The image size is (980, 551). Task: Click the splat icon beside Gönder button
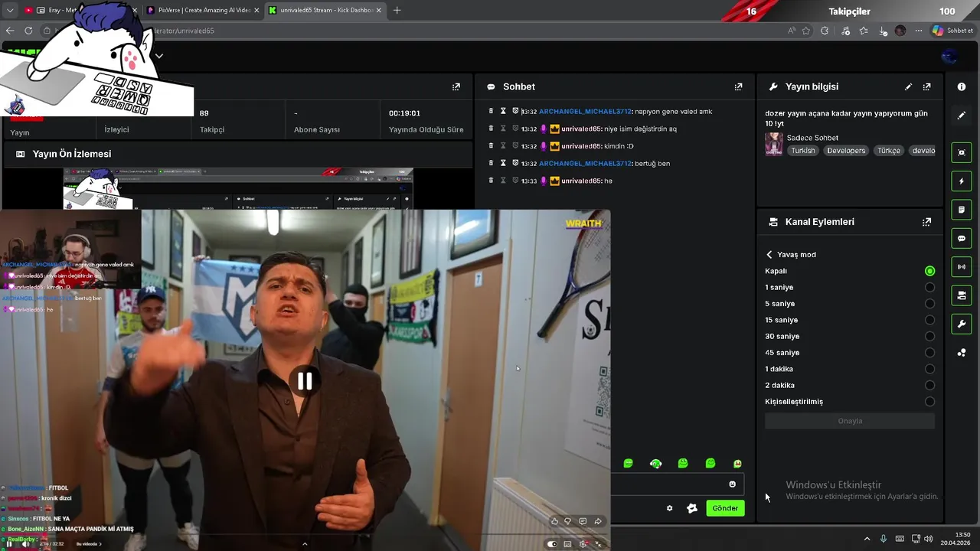click(692, 508)
